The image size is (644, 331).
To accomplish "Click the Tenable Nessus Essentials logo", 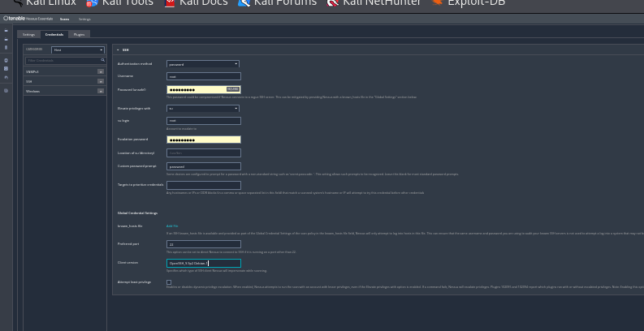I will (28, 19).
